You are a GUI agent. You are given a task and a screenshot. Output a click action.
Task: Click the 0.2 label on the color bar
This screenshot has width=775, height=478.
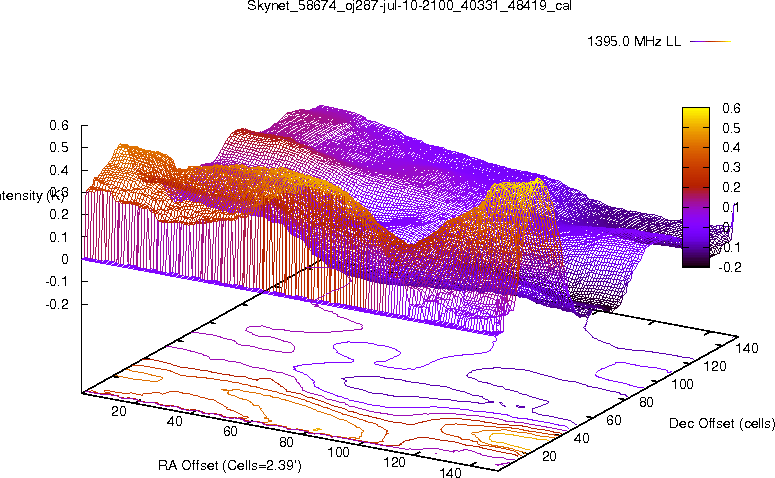pos(731,187)
